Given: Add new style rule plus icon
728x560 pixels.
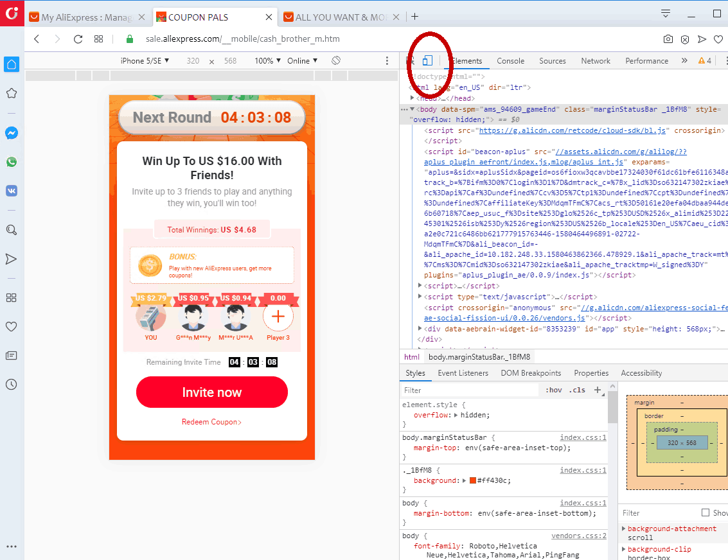Looking at the screenshot, I should [598, 390].
